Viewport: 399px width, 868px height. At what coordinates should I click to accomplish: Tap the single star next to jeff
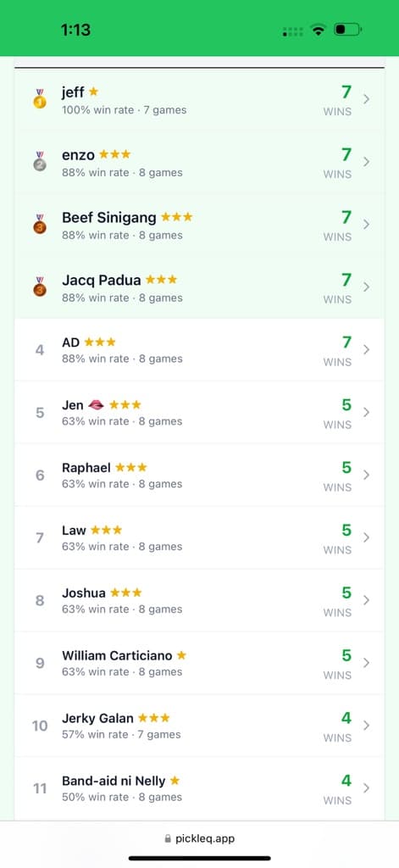pyautogui.click(x=93, y=92)
